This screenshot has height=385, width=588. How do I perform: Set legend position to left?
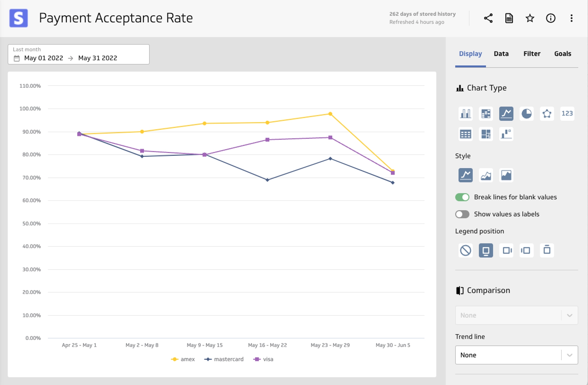526,250
